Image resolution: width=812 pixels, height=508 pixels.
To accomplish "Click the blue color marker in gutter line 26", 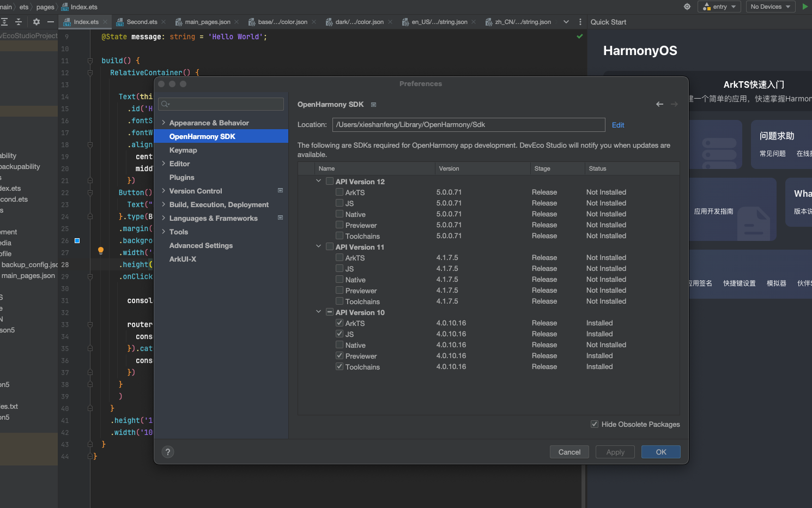I will pyautogui.click(x=77, y=240).
